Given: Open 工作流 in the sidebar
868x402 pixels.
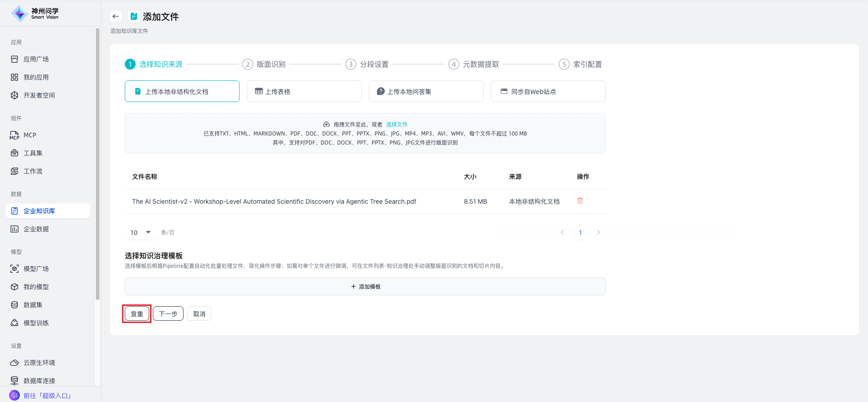Looking at the screenshot, I should click(x=33, y=171).
